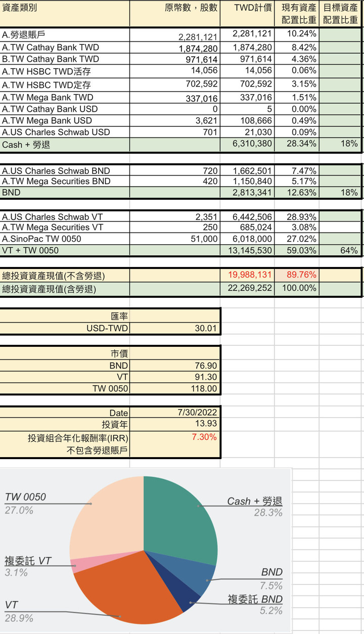Viewport: 364px width, 634px height.
Task: Select the 6,442,506 value cell
Action: 247,216
